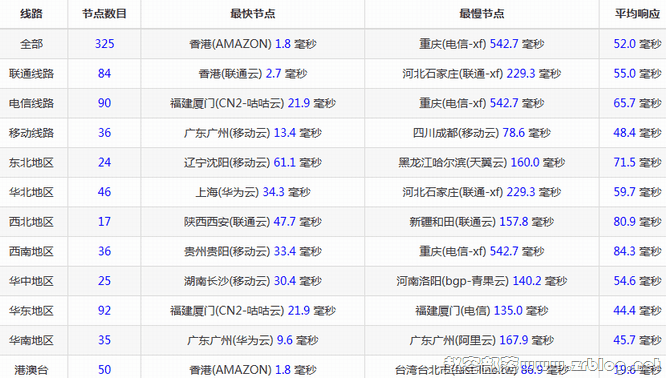Select the 移动线路 row label
The height and width of the screenshot is (378, 666).
(31, 133)
